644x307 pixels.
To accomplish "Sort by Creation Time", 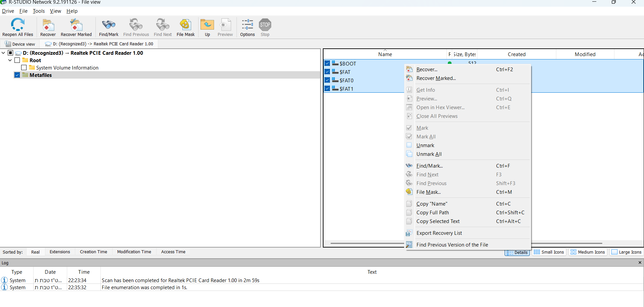I will pos(93,252).
